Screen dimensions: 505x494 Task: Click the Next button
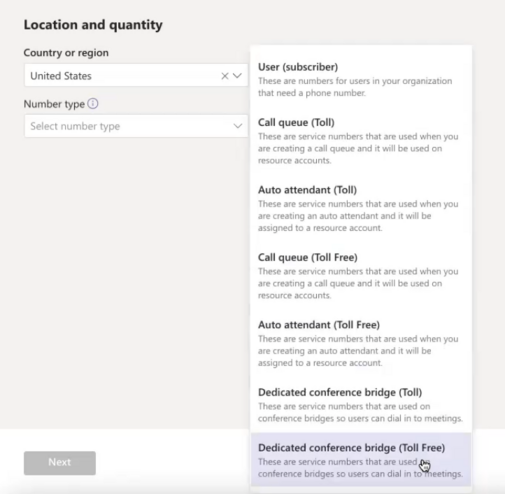pos(60,463)
